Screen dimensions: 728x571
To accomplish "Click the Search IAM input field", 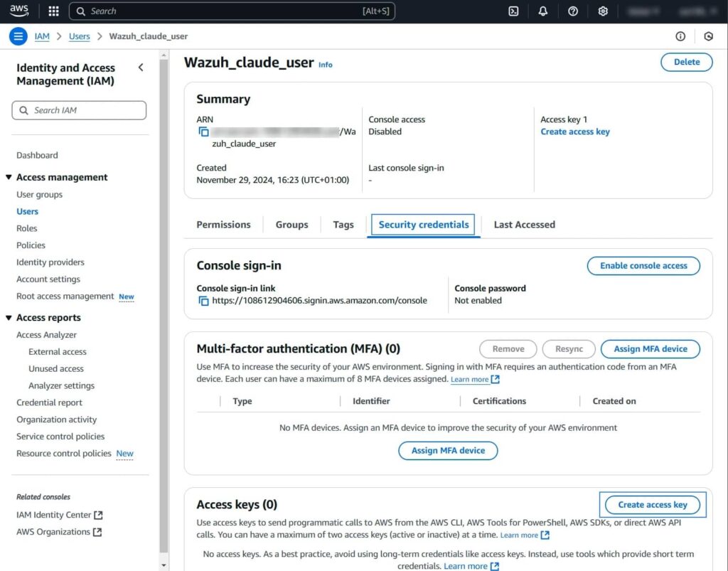I will (79, 110).
